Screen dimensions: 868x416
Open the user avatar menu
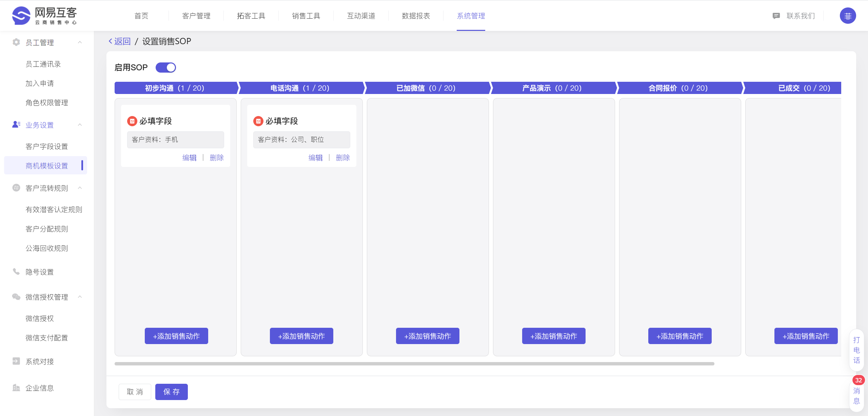848,16
